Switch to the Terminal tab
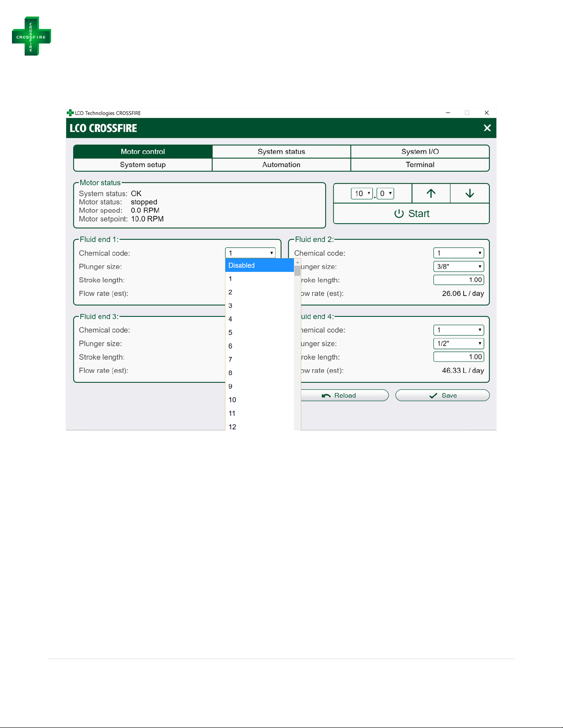The height and width of the screenshot is (728, 563). tap(420, 164)
